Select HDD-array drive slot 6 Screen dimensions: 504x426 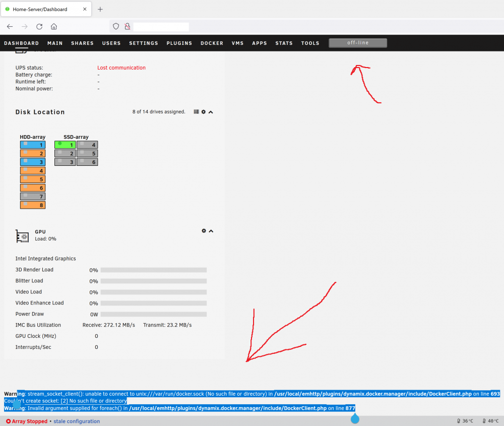[x=33, y=188]
